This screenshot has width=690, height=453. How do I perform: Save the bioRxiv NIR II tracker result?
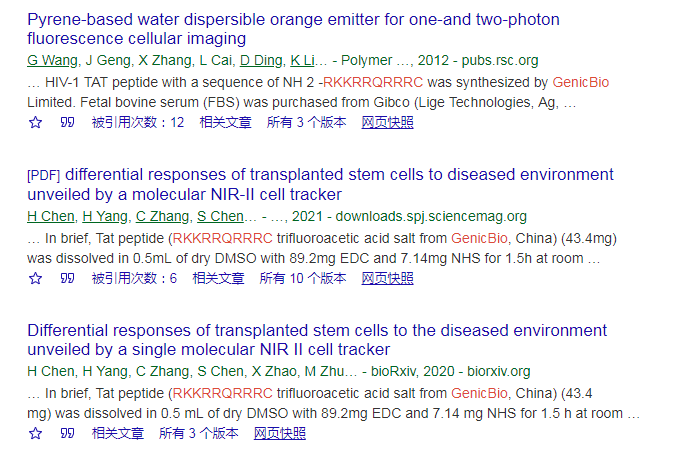pos(35,433)
